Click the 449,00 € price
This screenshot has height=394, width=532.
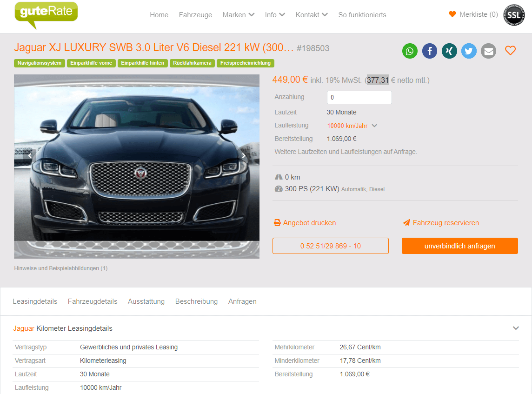click(x=290, y=80)
